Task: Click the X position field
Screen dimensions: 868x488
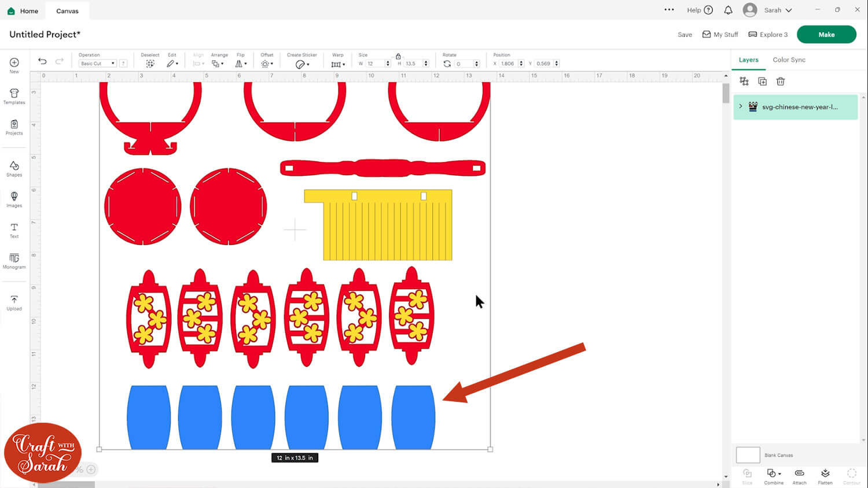Action: [x=508, y=64]
